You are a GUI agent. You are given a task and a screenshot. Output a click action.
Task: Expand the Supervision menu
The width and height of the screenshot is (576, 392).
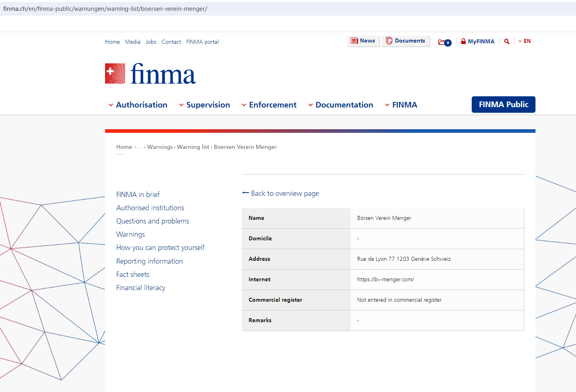click(x=204, y=105)
